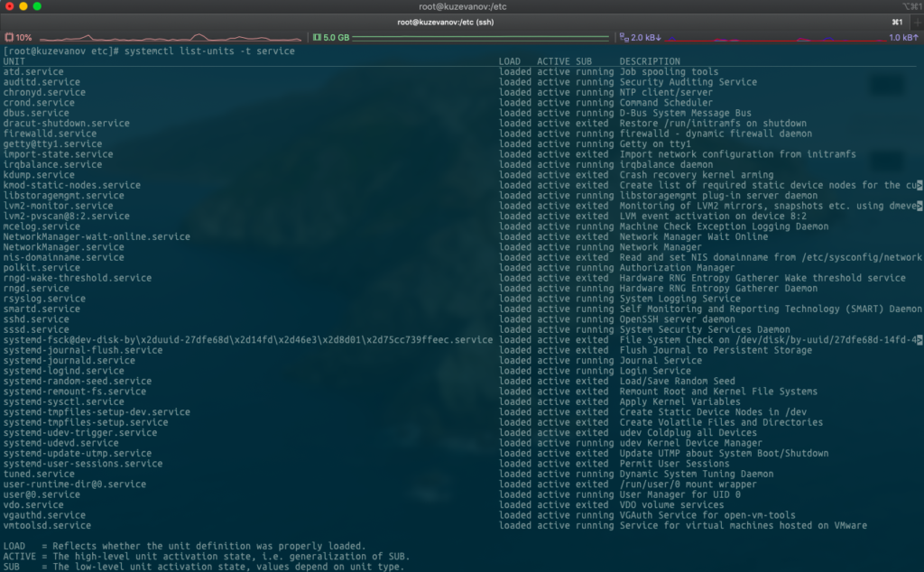Select the root@kuzevanov:/etc (ssh) tab

coord(447,22)
